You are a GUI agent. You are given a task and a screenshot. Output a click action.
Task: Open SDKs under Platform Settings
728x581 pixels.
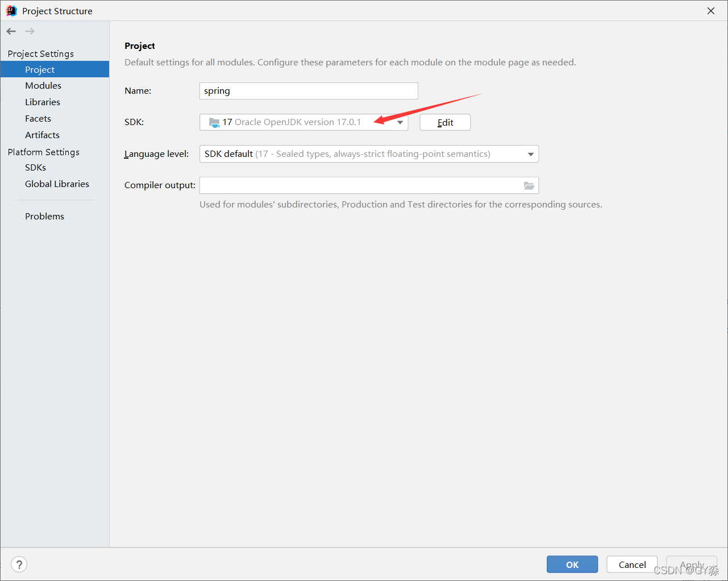click(x=35, y=167)
